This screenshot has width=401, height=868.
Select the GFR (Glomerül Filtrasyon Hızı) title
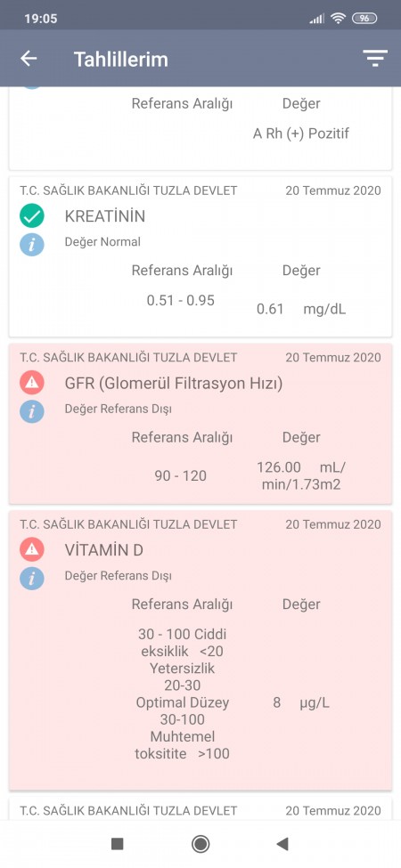click(174, 383)
